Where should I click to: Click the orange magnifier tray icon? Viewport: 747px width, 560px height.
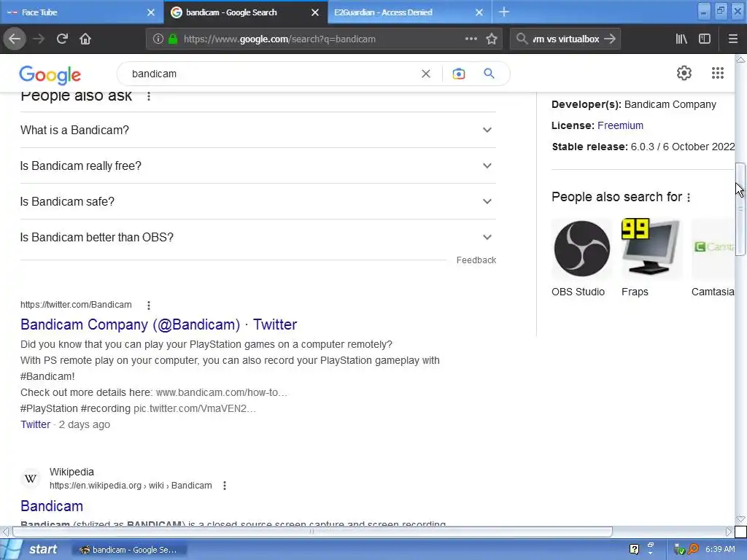694,550
